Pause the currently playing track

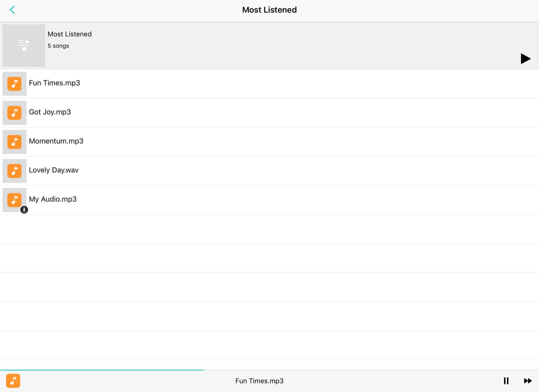[x=506, y=381]
